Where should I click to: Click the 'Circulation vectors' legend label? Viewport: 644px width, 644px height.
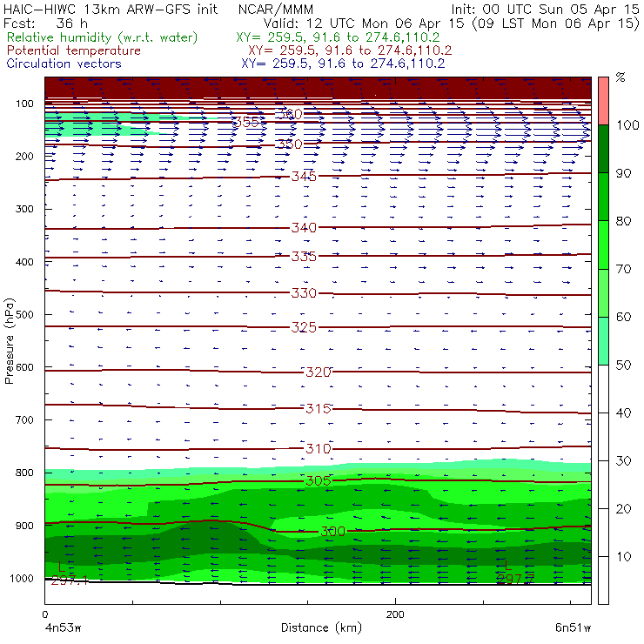pos(64,64)
